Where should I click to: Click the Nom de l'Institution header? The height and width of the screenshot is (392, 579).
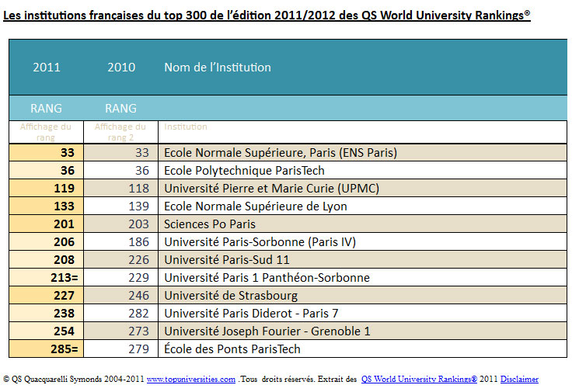tap(218, 67)
